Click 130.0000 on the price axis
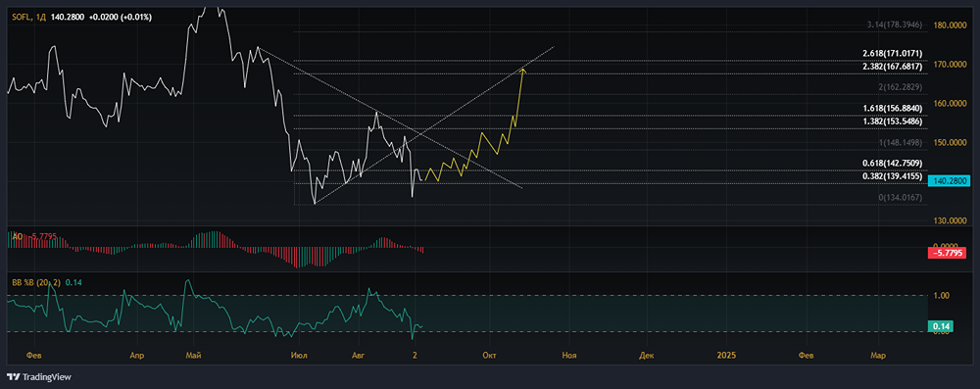This screenshot has width=980, height=389. (949, 221)
